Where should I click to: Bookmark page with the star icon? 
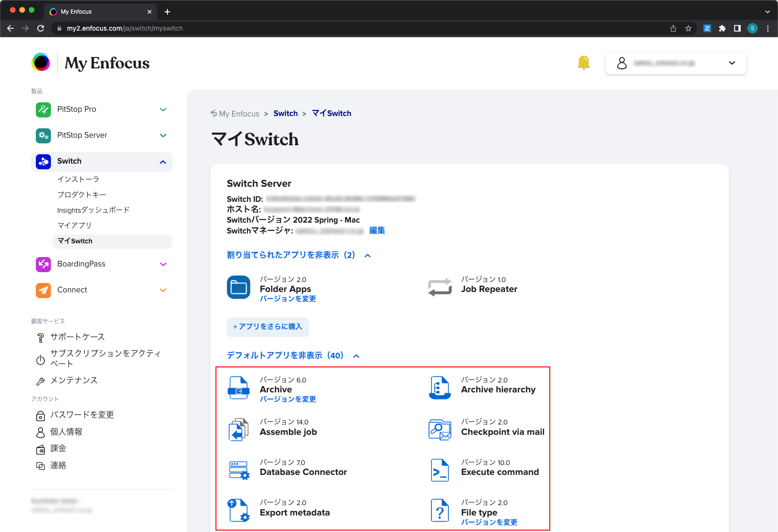(688, 28)
